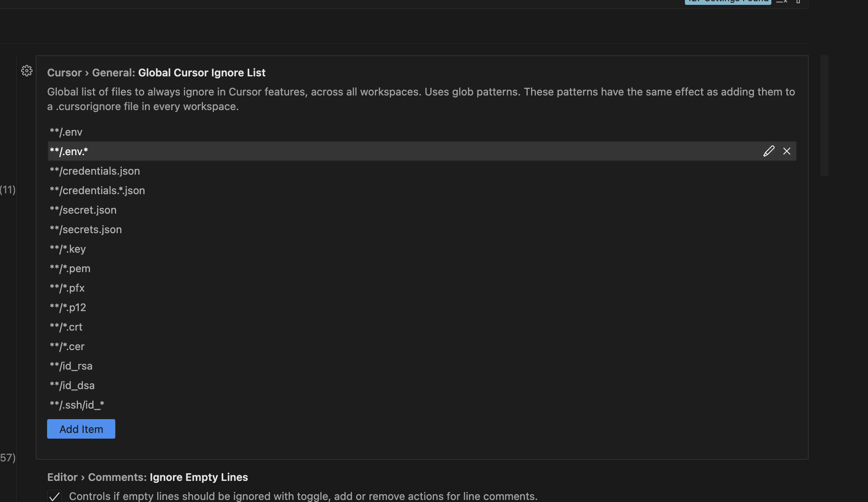Select the **/secret.json pattern row
The height and width of the screenshot is (502, 868).
(83, 210)
